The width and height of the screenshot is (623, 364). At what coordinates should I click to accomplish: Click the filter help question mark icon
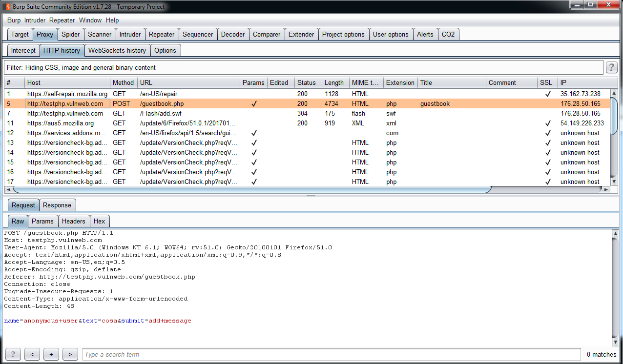click(611, 67)
